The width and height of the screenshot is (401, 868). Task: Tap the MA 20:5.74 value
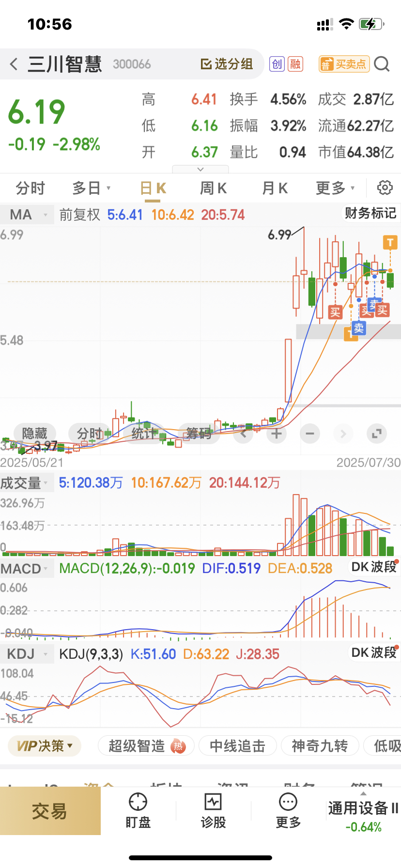(223, 215)
